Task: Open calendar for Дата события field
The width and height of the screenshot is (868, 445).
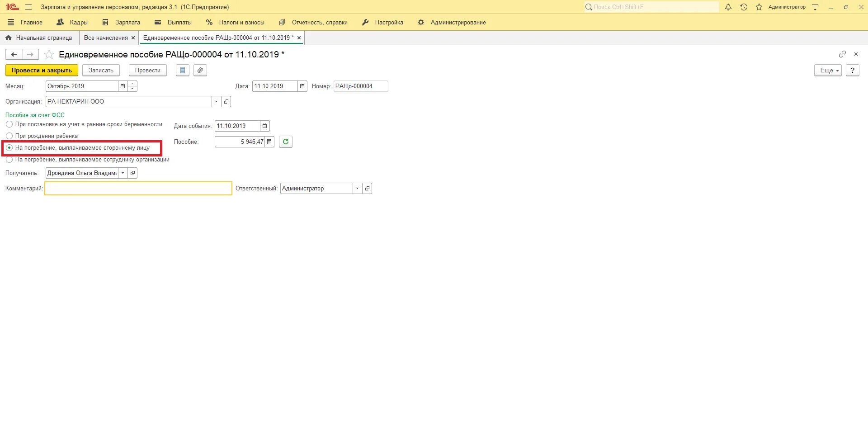Action: coord(265,126)
